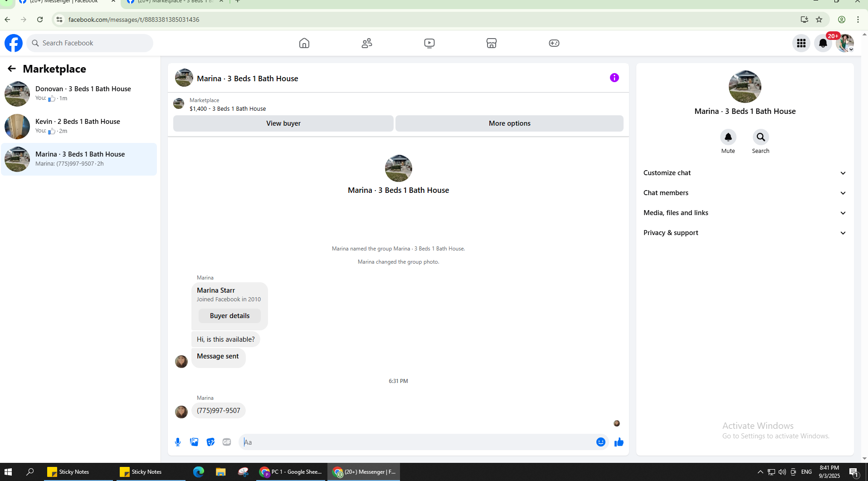Open Kevin 2 Beds 1 Bath House chat

[x=79, y=127]
